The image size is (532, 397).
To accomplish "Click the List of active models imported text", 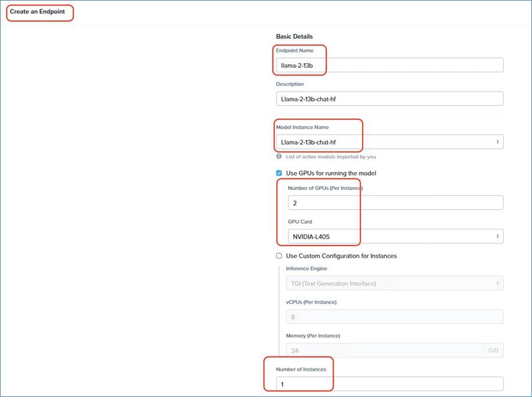I will (x=331, y=156).
